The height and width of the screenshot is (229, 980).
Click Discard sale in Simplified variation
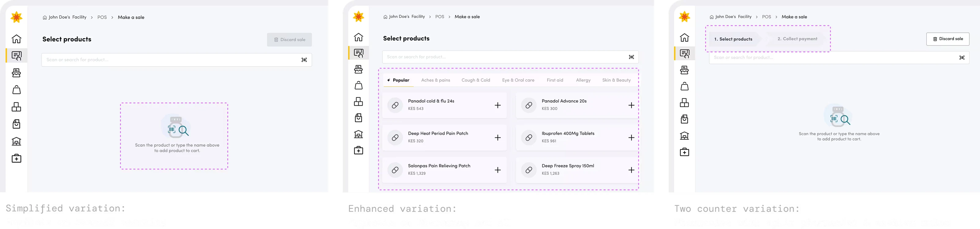pos(289,39)
